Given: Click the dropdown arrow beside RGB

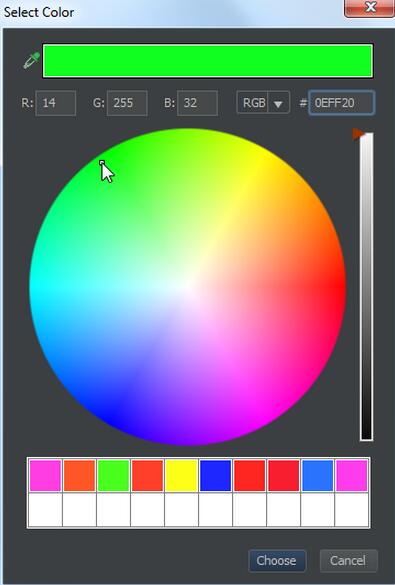Looking at the screenshot, I should click(278, 103).
